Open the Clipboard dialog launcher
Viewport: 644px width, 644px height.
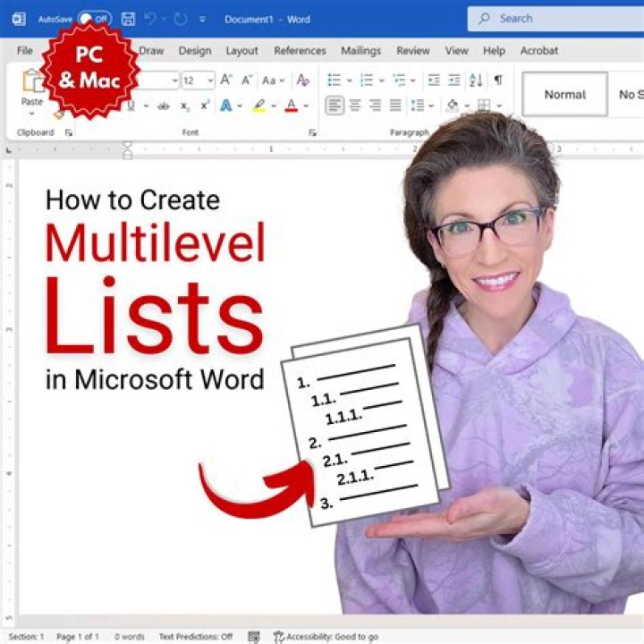point(69,132)
